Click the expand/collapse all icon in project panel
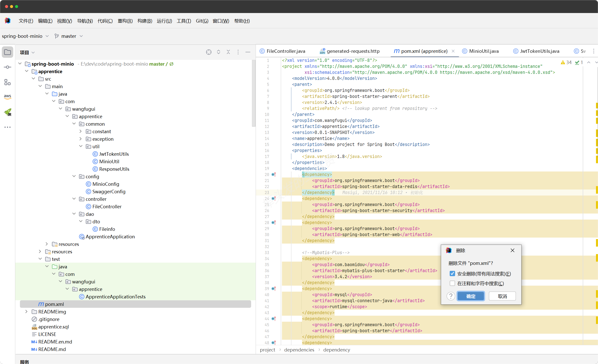Viewport: 598px width, 364px height. tap(219, 52)
